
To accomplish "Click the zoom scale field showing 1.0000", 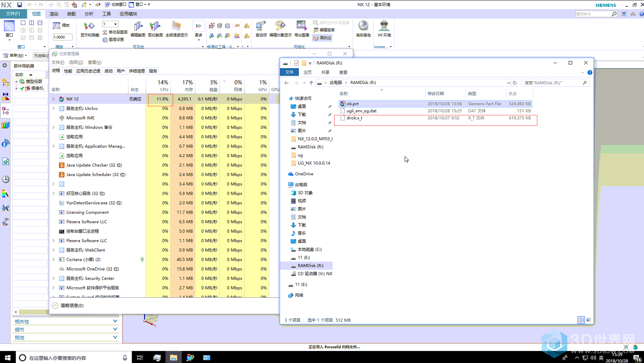I will [x=62, y=37].
